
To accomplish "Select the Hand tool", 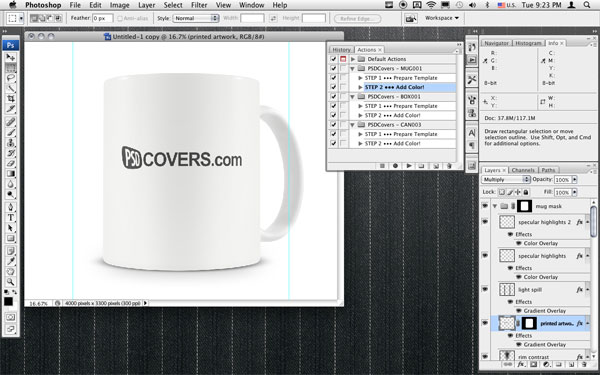I will pos(10,272).
